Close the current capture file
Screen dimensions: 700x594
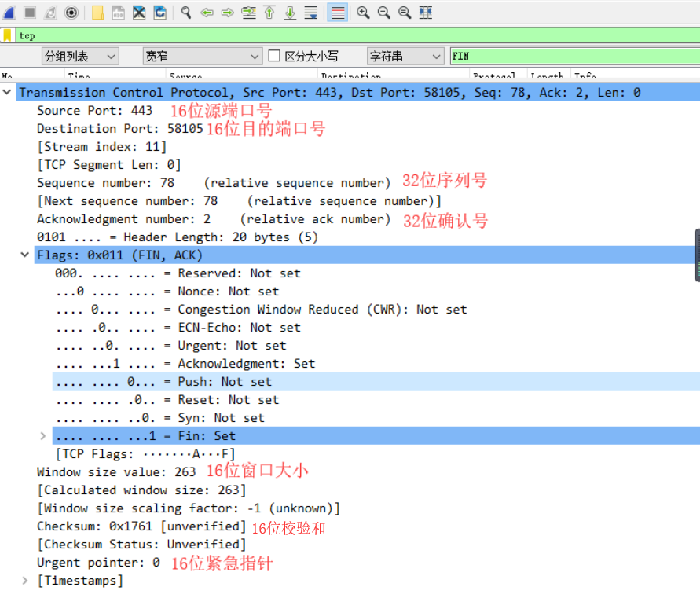pos(139,13)
